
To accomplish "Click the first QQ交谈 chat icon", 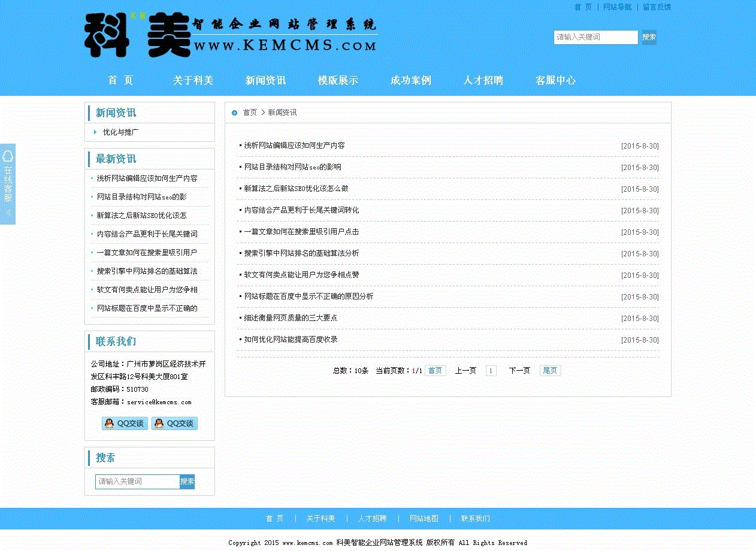I will pos(125,423).
